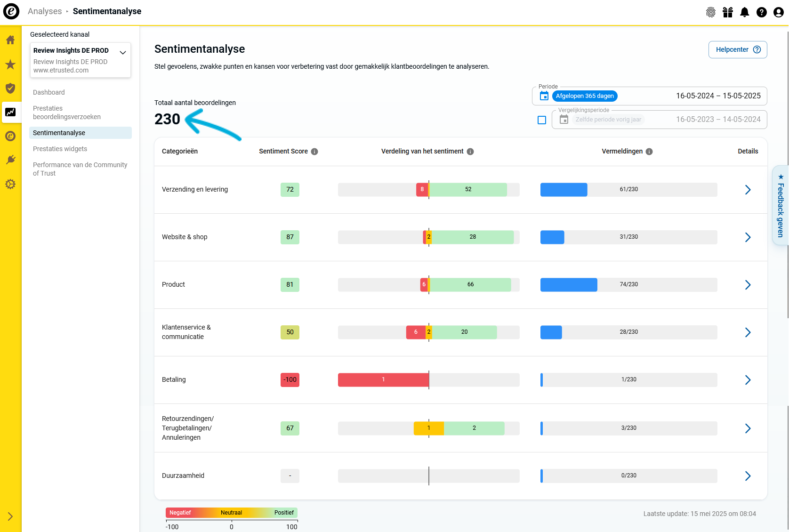Click Analyses breadcrumb link

click(45, 11)
